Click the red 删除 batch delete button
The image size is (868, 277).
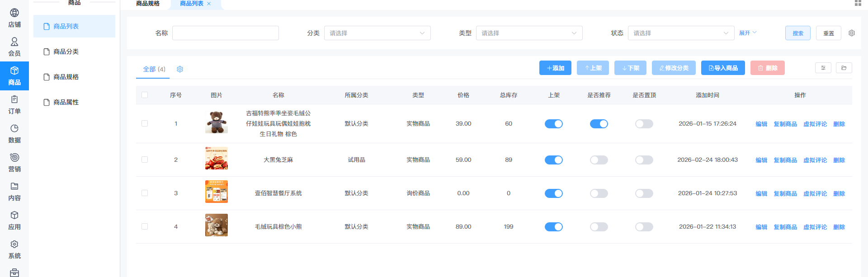(768, 68)
